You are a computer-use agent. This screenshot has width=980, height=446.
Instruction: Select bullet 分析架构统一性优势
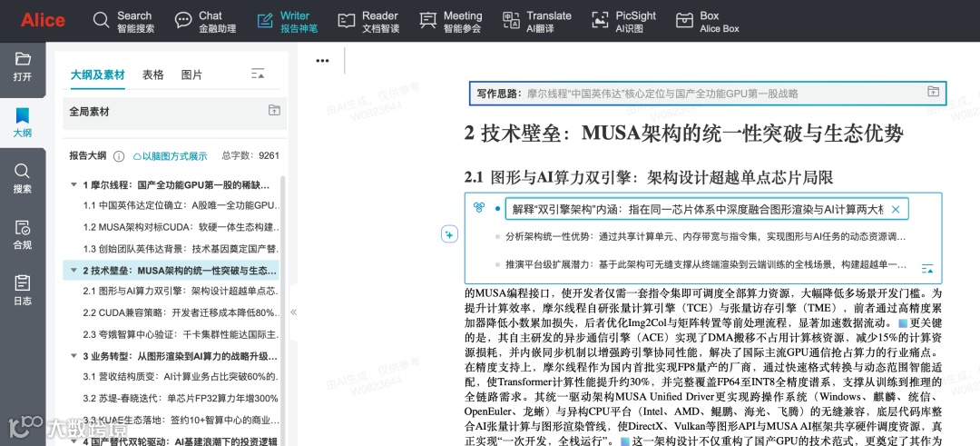(x=706, y=237)
